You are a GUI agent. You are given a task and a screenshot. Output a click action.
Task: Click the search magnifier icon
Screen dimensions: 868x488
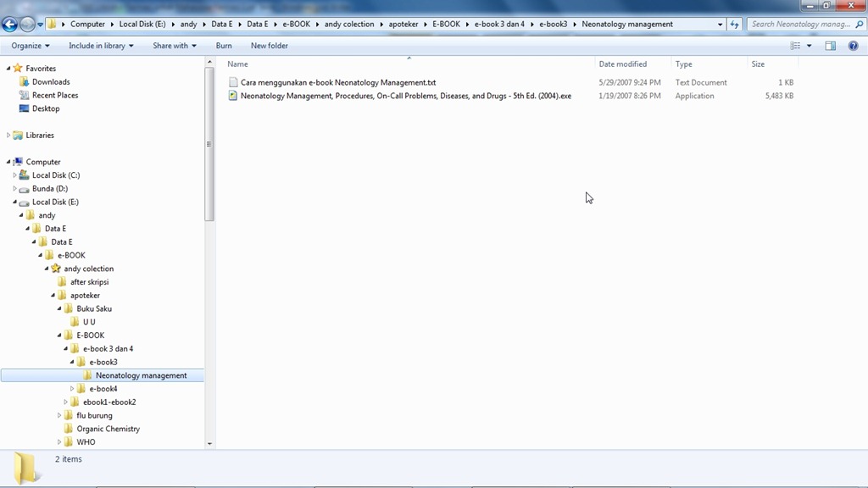tap(860, 25)
